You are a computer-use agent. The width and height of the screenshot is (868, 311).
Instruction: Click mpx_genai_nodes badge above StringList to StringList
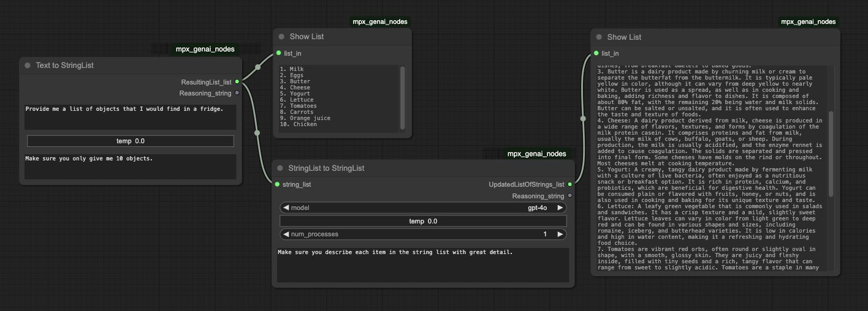pyautogui.click(x=536, y=154)
